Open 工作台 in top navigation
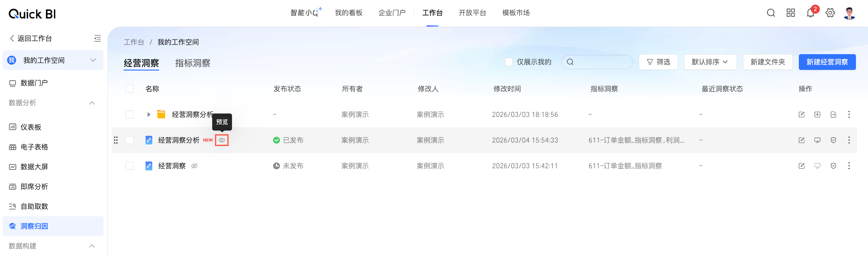 point(432,12)
